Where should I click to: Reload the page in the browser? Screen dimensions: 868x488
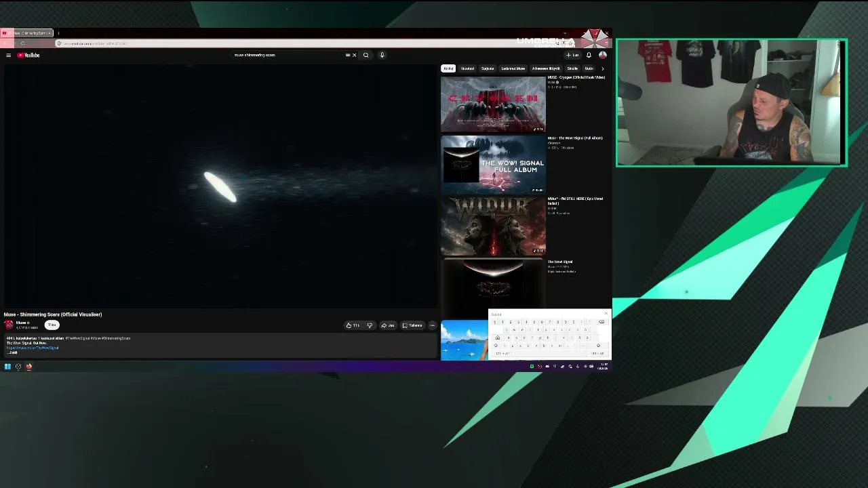(x=22, y=43)
